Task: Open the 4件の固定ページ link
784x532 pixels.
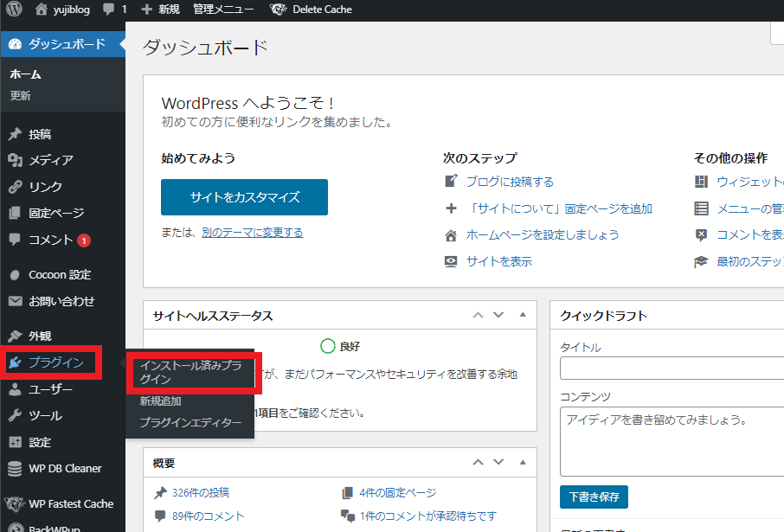Action: (x=397, y=492)
